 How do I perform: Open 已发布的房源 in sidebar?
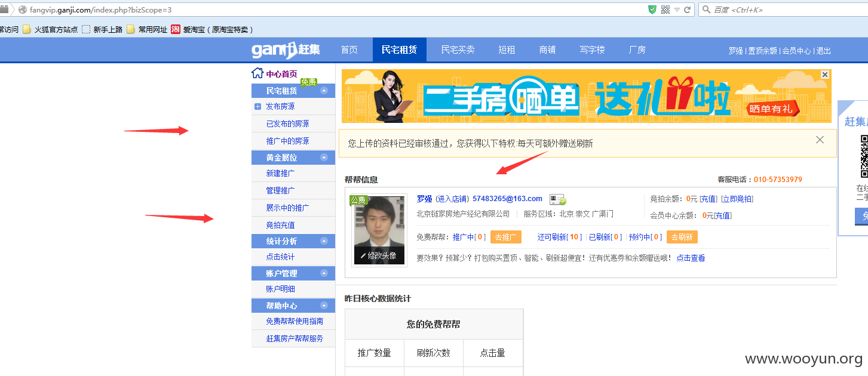(x=288, y=124)
